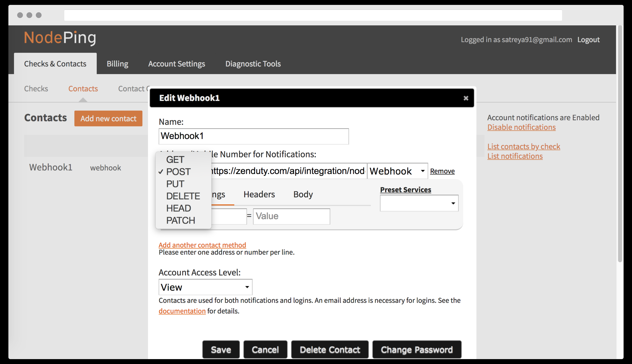Choose PUT in the method dropdown

pos(175,184)
